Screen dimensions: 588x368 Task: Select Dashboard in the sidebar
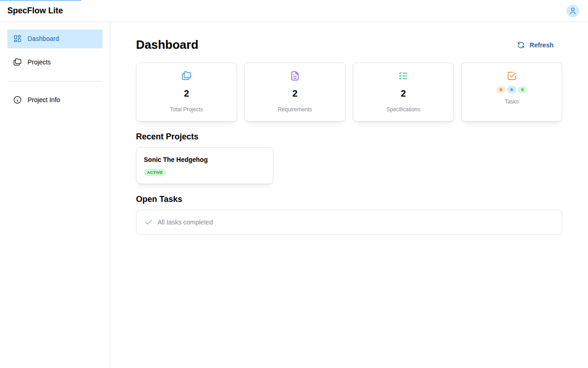(x=55, y=39)
